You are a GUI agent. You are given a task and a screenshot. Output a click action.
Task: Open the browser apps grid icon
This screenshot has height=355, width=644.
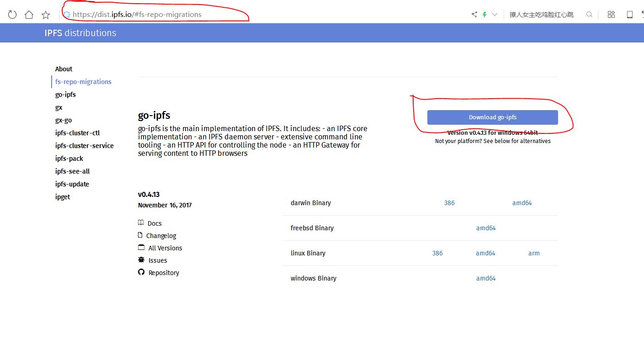(611, 15)
